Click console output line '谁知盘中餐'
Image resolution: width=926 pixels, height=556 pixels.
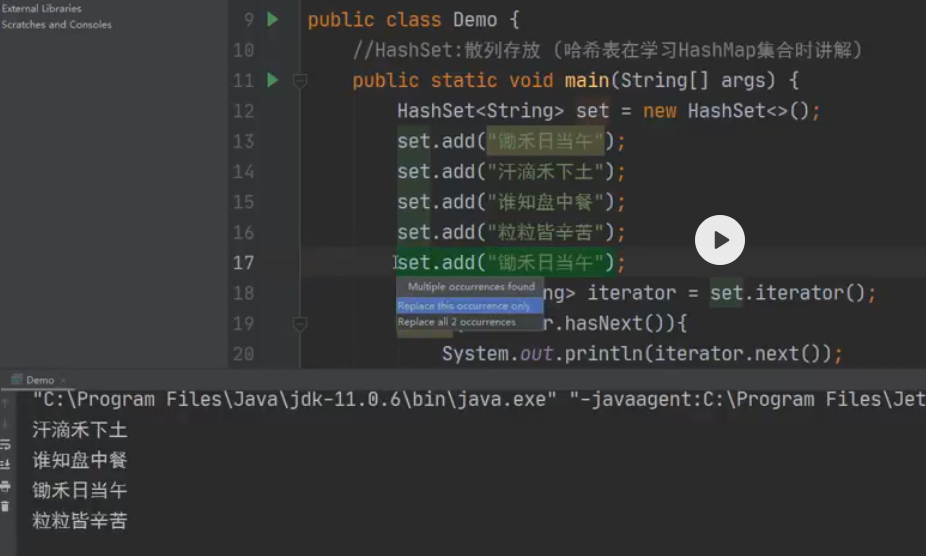(x=80, y=460)
